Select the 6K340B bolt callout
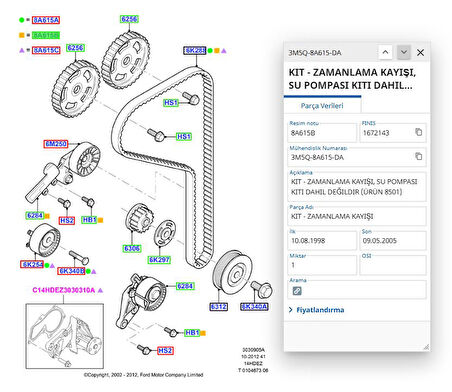The width and height of the screenshot is (452, 392). (x=71, y=271)
